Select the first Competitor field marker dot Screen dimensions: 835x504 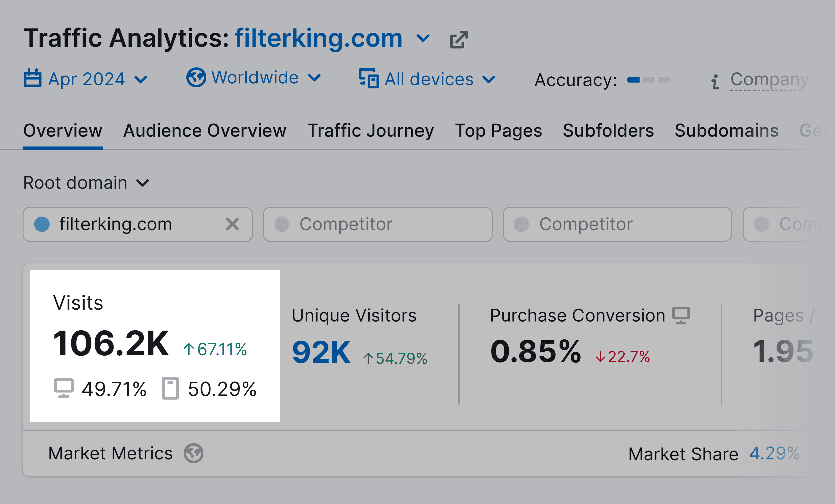pyautogui.click(x=282, y=224)
